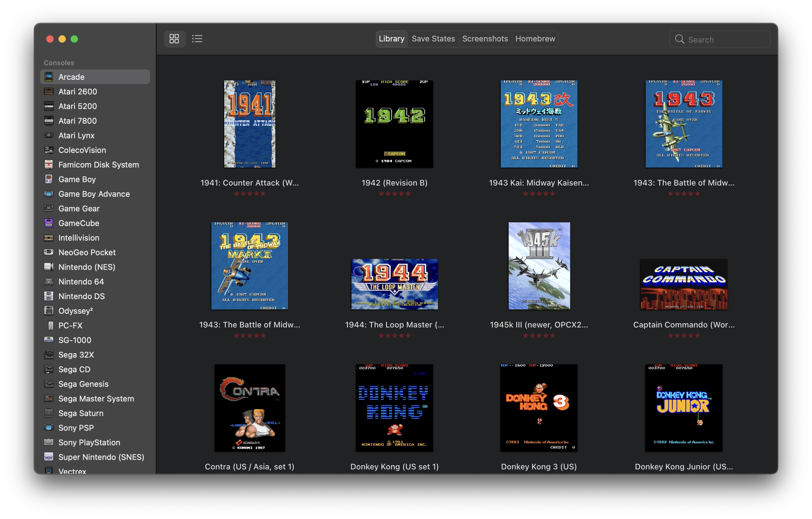This screenshot has width=812, height=519.
Task: Switch to grid view layout
Action: 174,39
